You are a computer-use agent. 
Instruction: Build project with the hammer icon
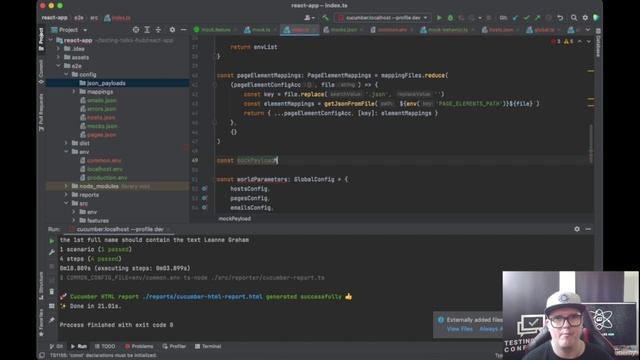pos(325,18)
